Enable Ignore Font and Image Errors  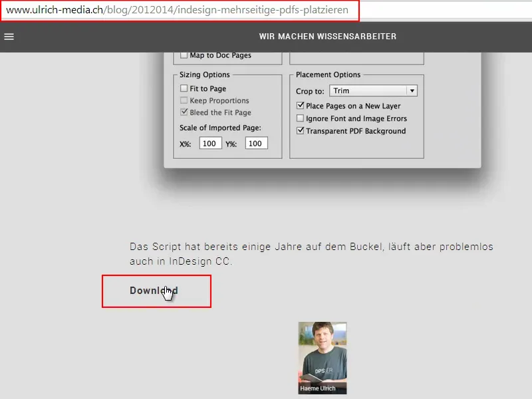(301, 118)
